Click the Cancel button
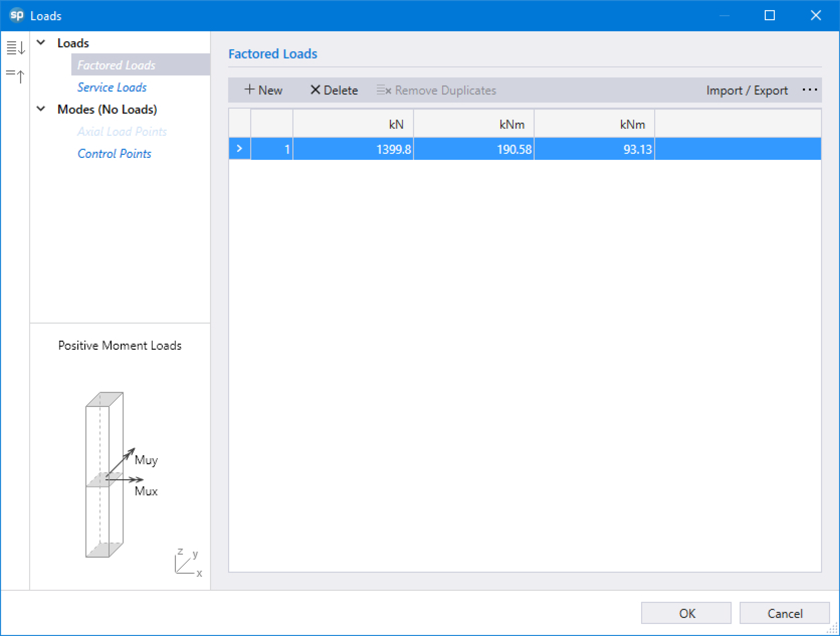Image resolution: width=840 pixels, height=636 pixels. (784, 613)
